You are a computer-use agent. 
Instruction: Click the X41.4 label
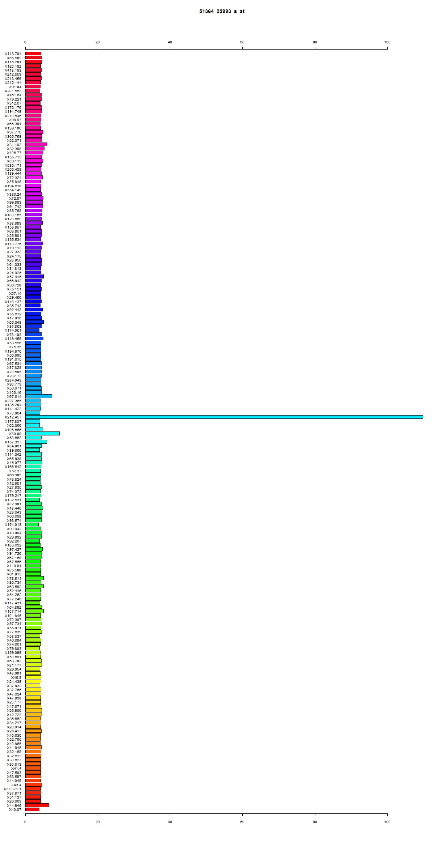pyautogui.click(x=16, y=768)
